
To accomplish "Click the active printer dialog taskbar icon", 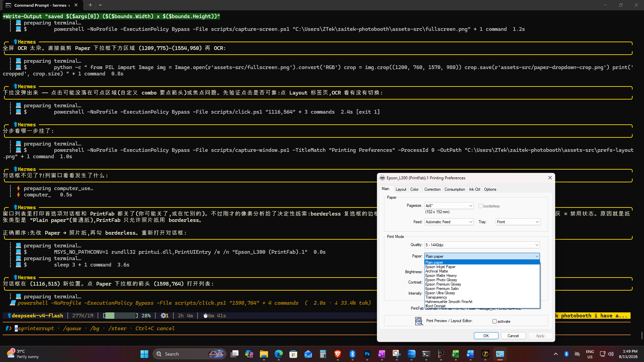I will pos(500,354).
